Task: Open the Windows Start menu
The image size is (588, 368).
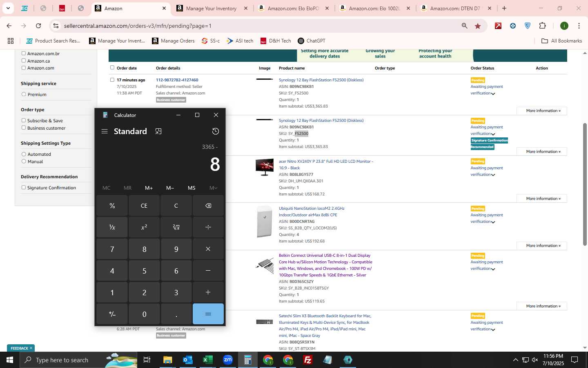Action: point(10,360)
